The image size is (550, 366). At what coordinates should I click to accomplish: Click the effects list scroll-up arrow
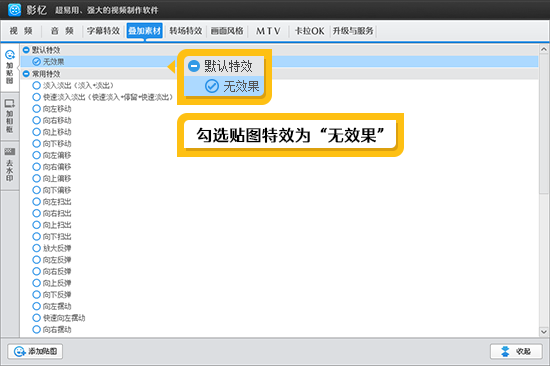point(544,49)
